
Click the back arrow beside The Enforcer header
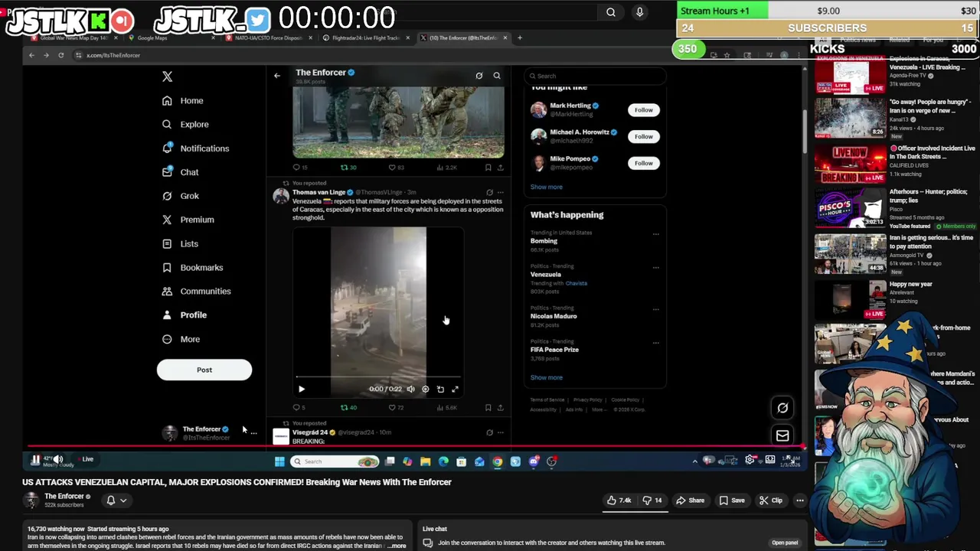coord(277,76)
